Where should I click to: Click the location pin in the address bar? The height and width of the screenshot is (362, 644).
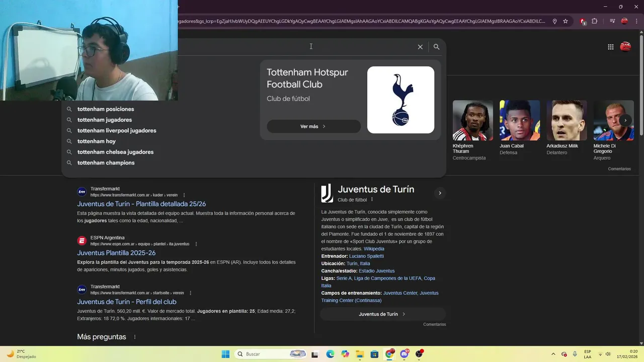click(x=554, y=21)
